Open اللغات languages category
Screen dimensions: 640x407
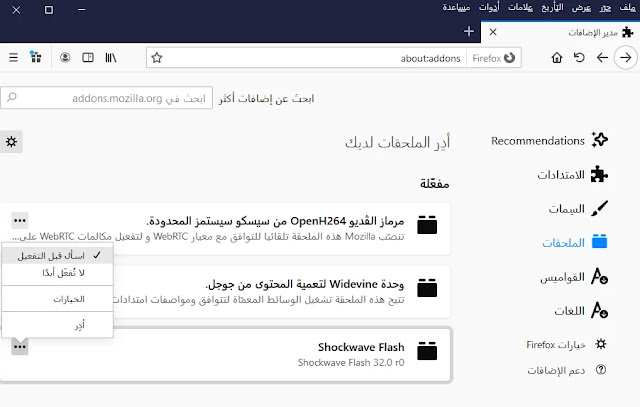pyautogui.click(x=581, y=311)
